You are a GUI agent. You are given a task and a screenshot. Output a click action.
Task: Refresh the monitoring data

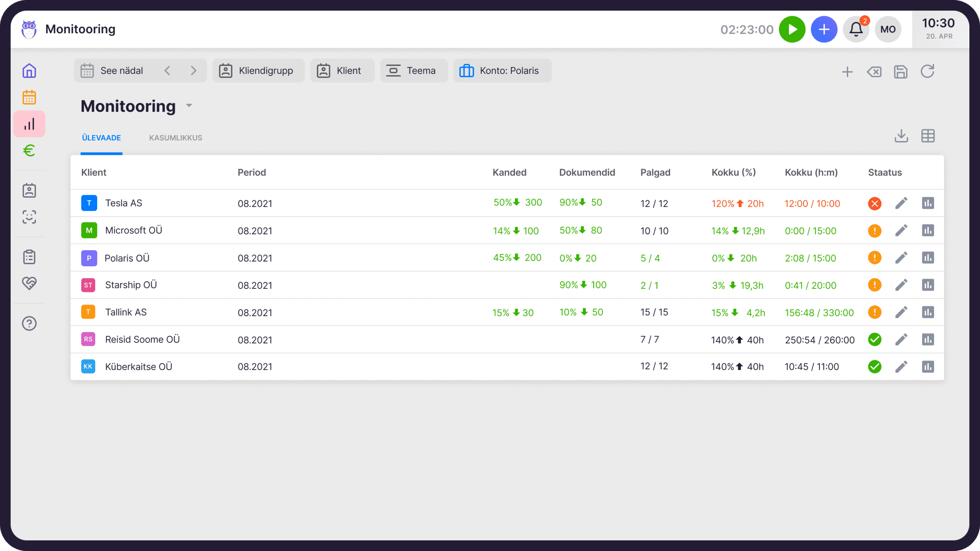pyautogui.click(x=928, y=71)
